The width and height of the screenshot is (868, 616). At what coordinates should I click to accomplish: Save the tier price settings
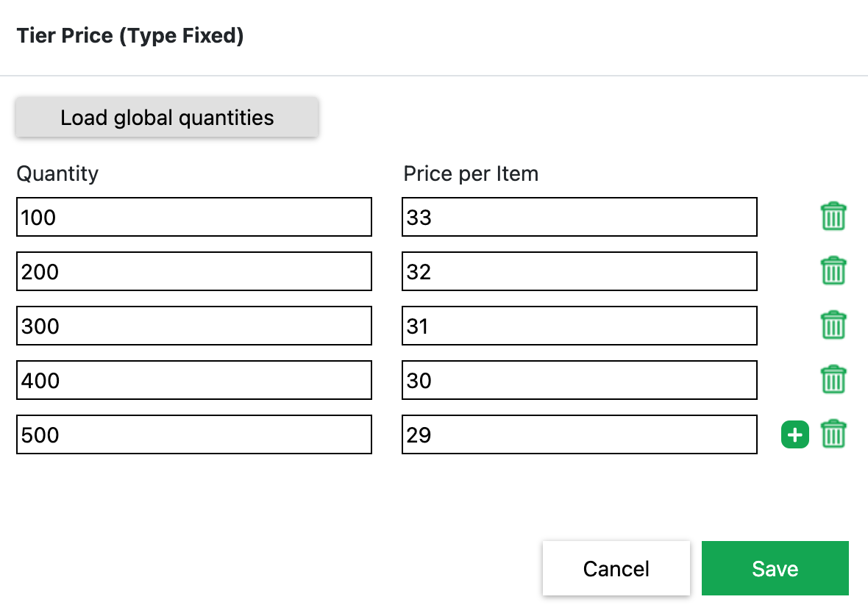(x=775, y=568)
